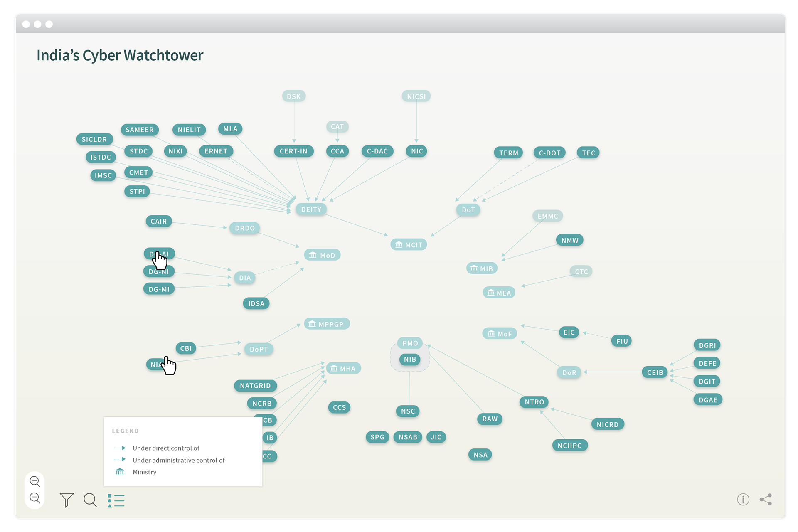
Task: Click the India's Cyber Watchtower title
Action: pyautogui.click(x=120, y=55)
